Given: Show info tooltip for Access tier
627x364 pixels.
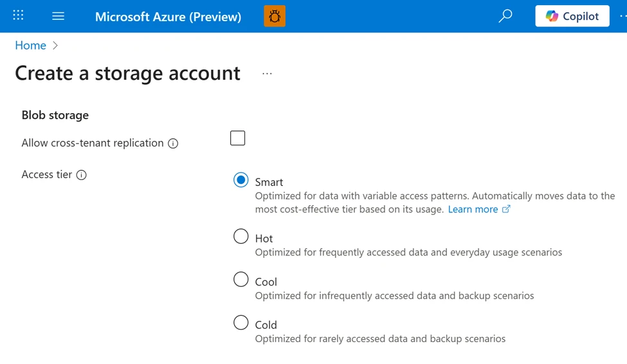Looking at the screenshot, I should [82, 175].
